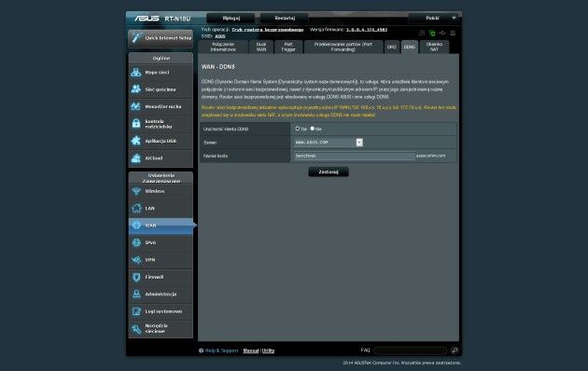This screenshot has height=371, width=588.
Task: Click the Nazwa hosta input field
Action: click(355, 156)
